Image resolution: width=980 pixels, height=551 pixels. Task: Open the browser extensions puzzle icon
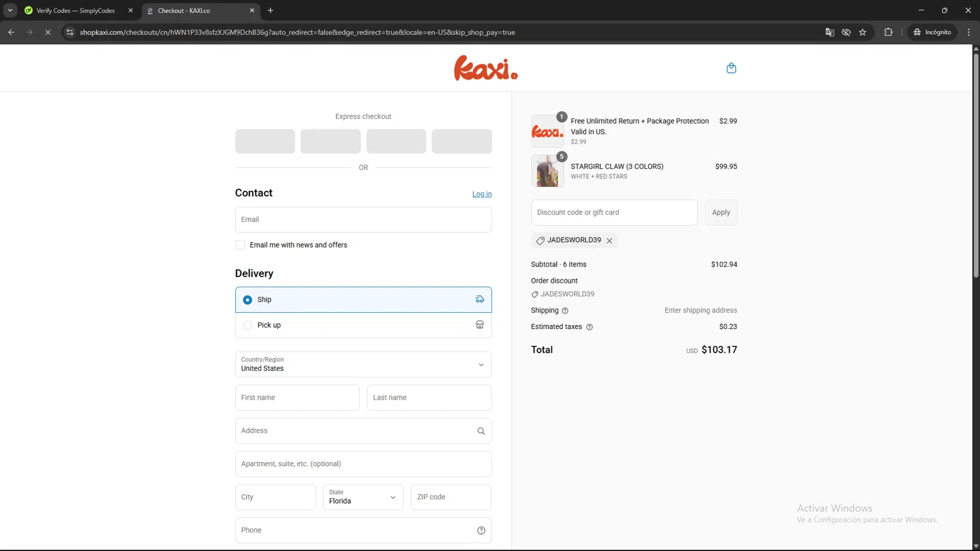888,32
